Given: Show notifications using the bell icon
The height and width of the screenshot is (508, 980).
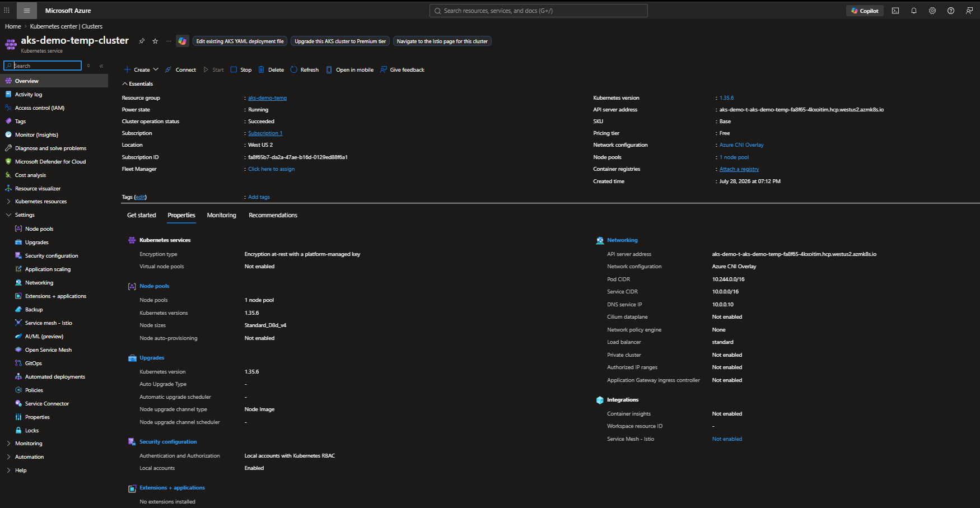Looking at the screenshot, I should [914, 11].
